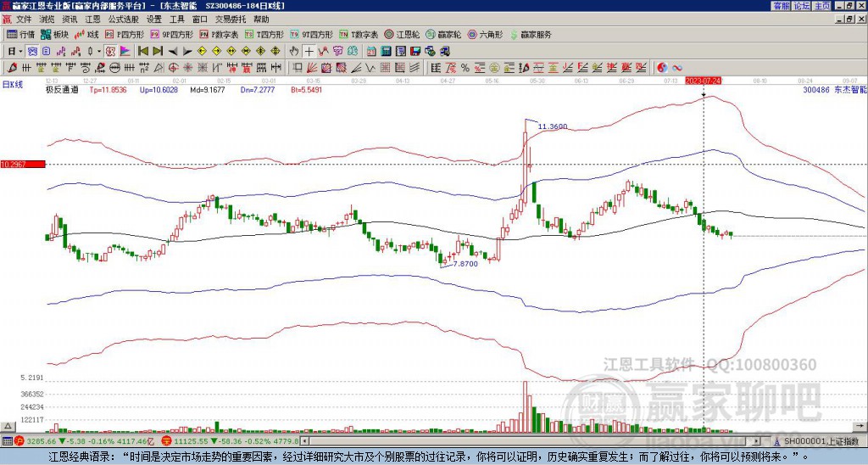Open the 设置 menu
The height and width of the screenshot is (465, 868).
tap(154, 20)
